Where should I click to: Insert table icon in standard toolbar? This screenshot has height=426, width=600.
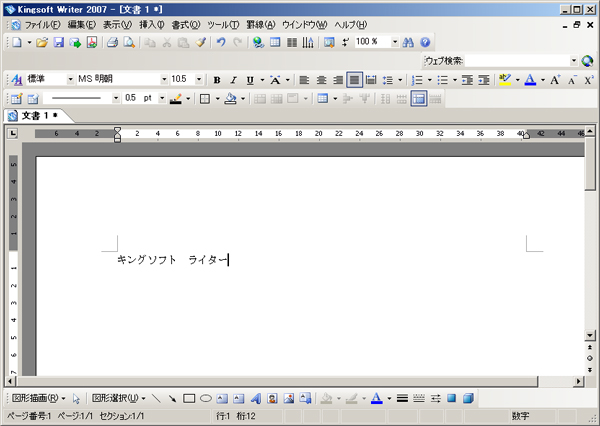(x=275, y=42)
